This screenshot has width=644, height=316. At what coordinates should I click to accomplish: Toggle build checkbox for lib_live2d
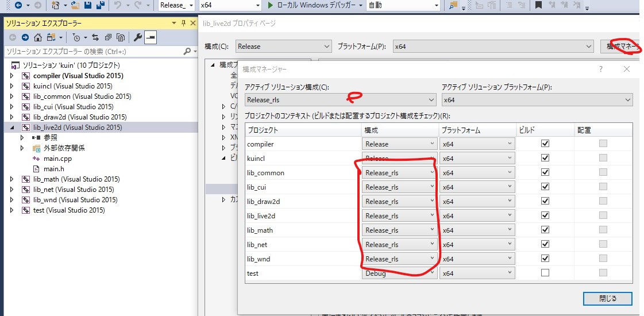[545, 215]
